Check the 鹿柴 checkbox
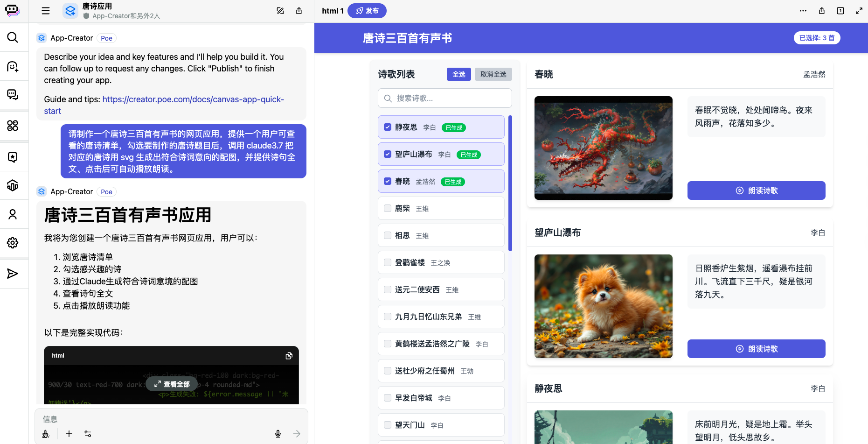Viewport: 868px width, 444px height. [388, 208]
